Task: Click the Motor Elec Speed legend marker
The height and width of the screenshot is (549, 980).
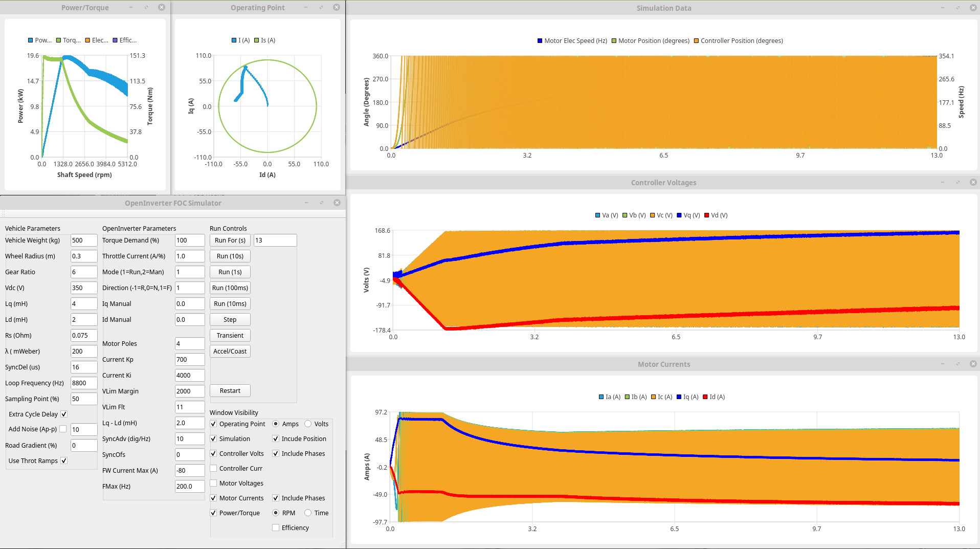Action: [x=540, y=41]
